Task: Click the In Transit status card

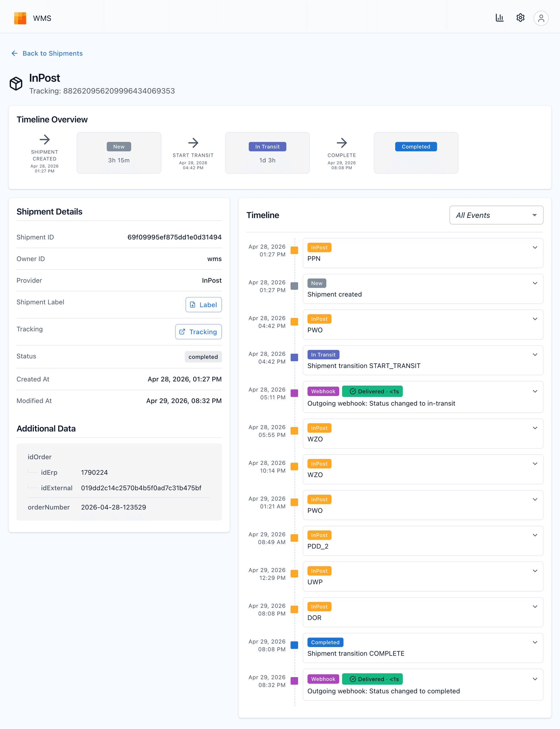Action: [267, 153]
